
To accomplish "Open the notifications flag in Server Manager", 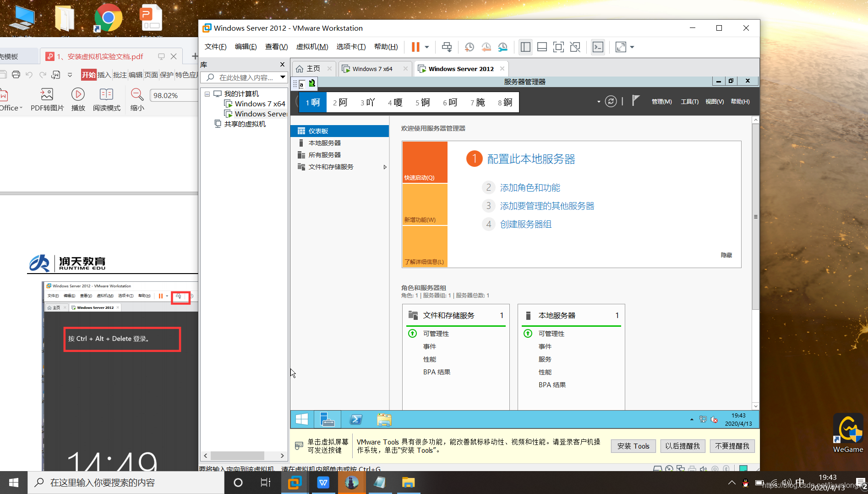I will pyautogui.click(x=635, y=100).
